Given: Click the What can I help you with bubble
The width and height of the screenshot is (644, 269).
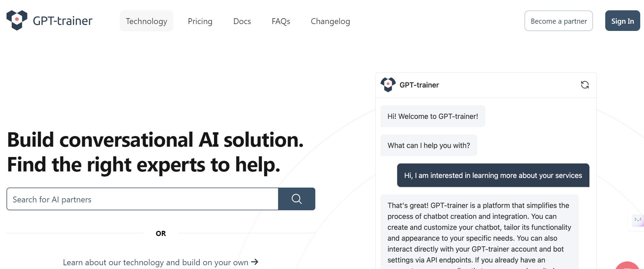Looking at the screenshot, I should (x=429, y=145).
